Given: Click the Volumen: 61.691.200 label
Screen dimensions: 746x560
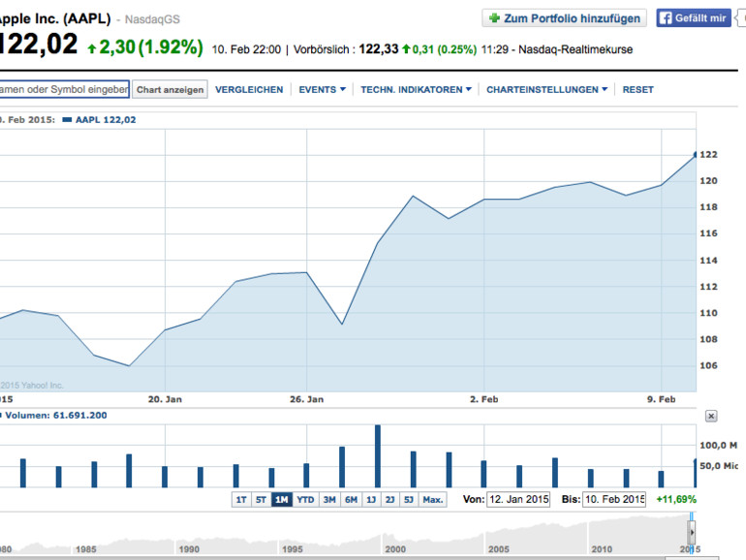Looking at the screenshot, I should [x=56, y=416].
